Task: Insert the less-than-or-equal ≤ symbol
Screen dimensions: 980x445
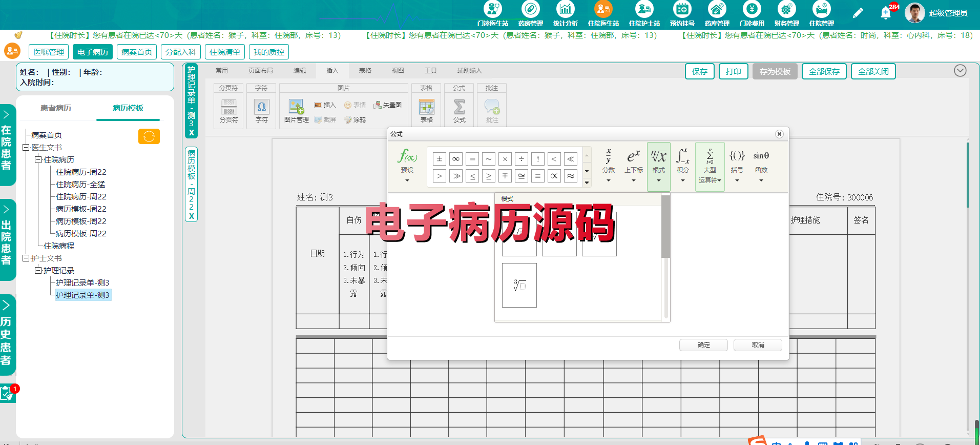Action: (x=472, y=176)
